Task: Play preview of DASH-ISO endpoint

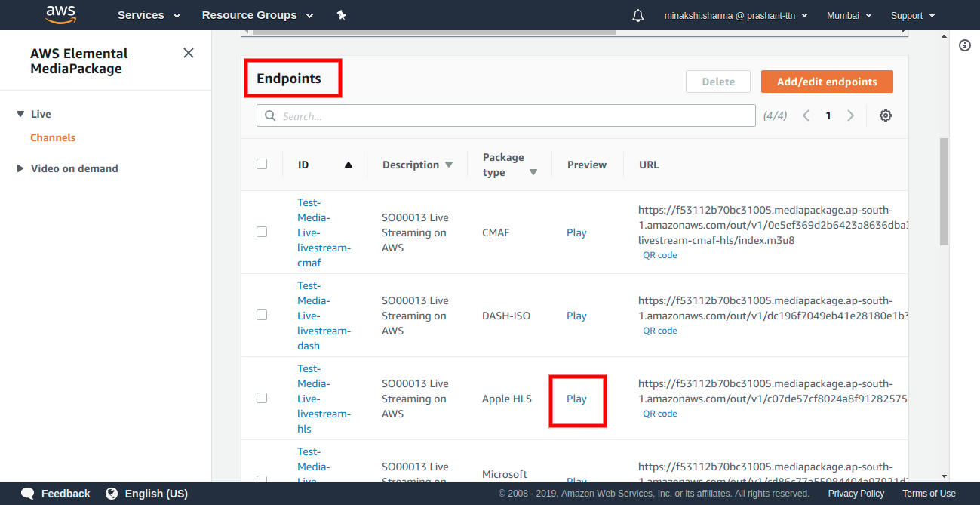Action: 576,316
